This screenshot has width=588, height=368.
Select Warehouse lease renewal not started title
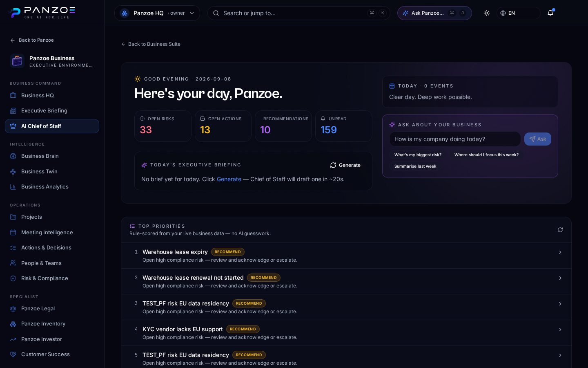coord(193,278)
